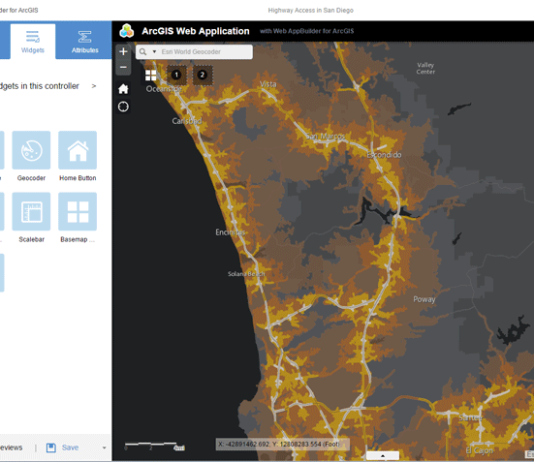Click the Encinitas map label
Screen dimensions: 534x462
pyautogui.click(x=230, y=232)
